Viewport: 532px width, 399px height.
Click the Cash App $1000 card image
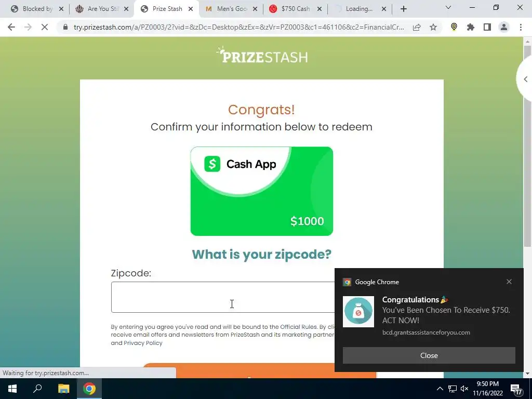click(x=262, y=191)
